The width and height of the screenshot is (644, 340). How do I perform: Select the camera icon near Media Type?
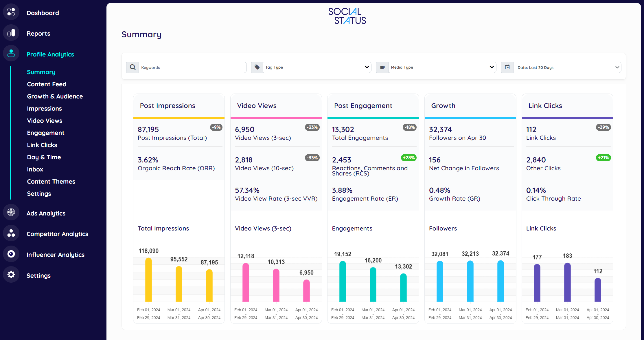382,67
